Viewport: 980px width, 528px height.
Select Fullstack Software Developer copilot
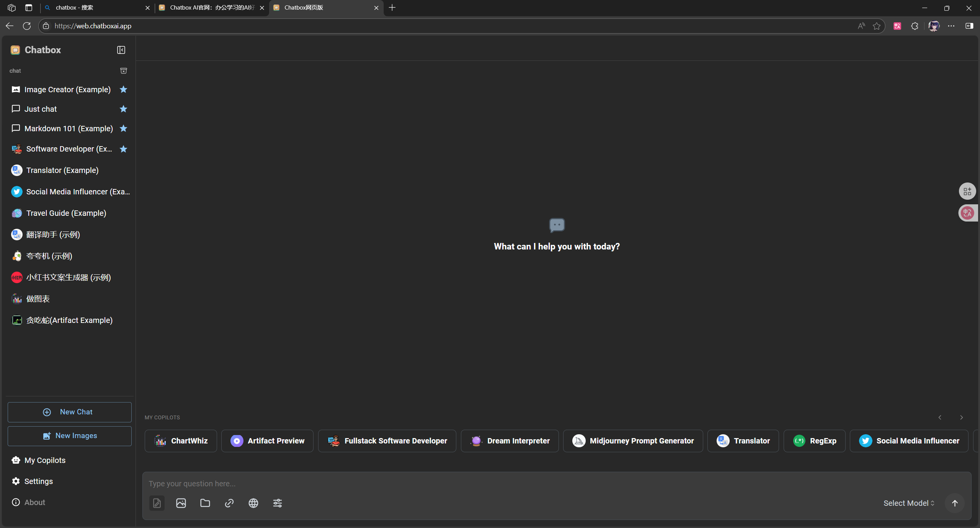coord(387,441)
